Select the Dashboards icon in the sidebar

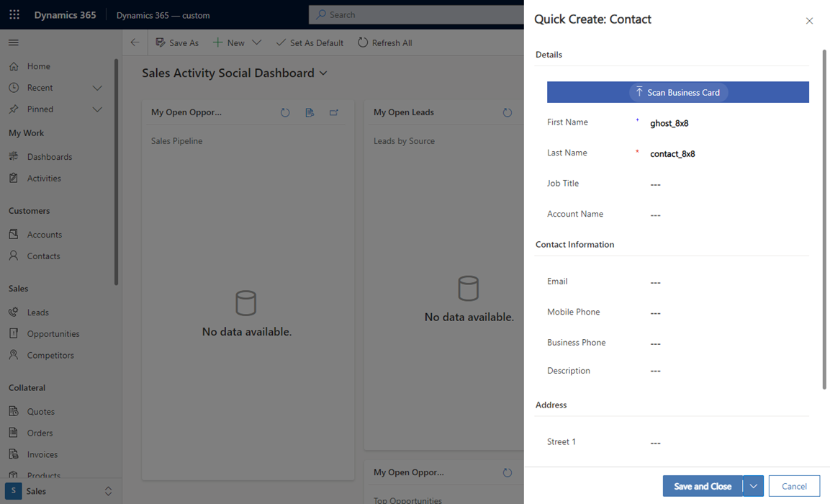(x=14, y=156)
